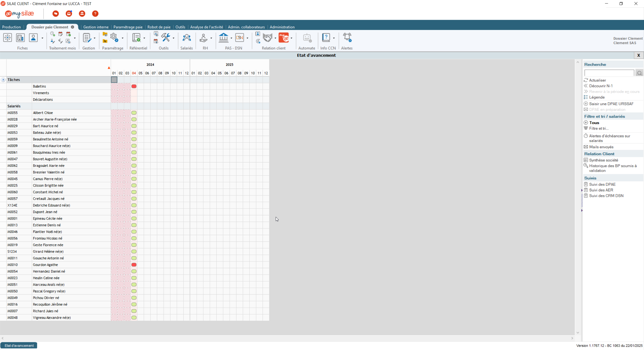The image size is (644, 350).
Task: Open Suivi des DPAE link
Action: 602,184
